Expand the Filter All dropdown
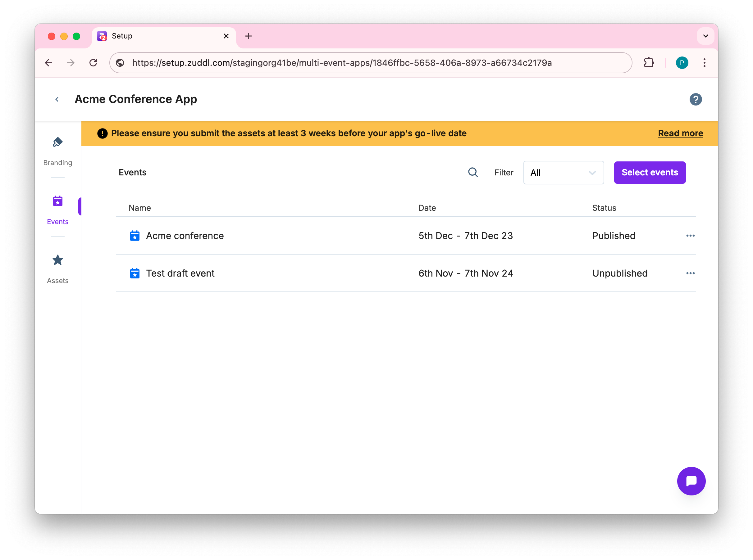The image size is (753, 560). [x=563, y=173]
